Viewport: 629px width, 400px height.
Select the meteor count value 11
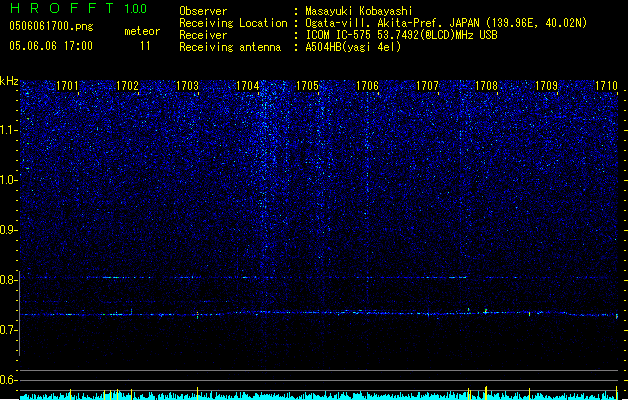pyautogui.click(x=145, y=46)
